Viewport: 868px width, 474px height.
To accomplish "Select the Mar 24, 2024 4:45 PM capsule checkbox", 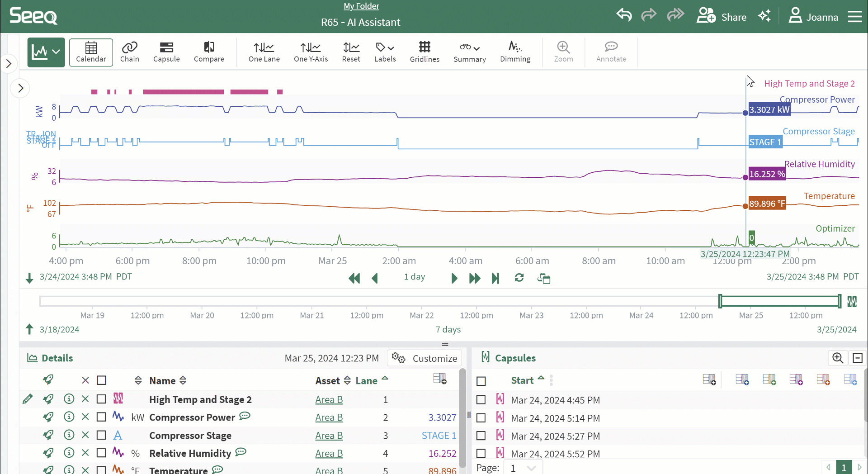I will pyautogui.click(x=481, y=400).
